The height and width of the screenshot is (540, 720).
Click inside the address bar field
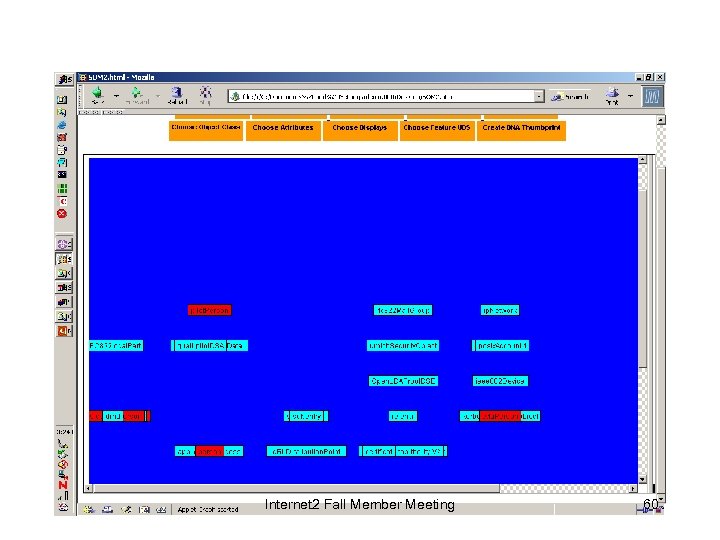(x=386, y=96)
